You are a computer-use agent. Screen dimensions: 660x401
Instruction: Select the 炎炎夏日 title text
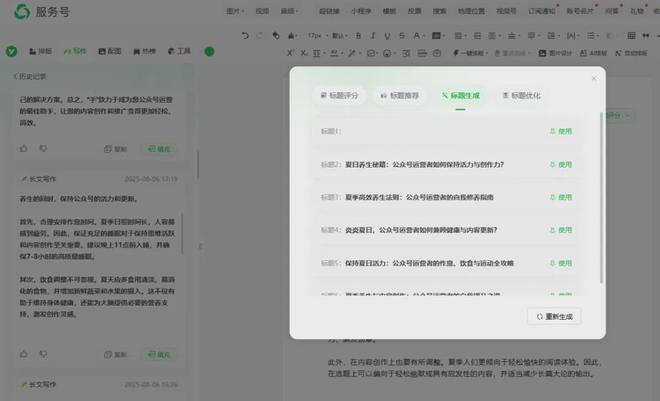(421, 230)
